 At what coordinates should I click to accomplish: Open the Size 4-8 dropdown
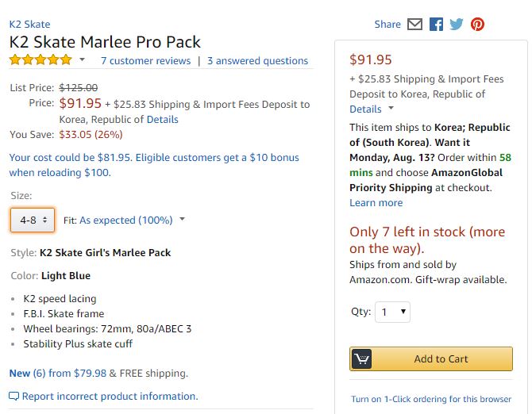tap(33, 220)
